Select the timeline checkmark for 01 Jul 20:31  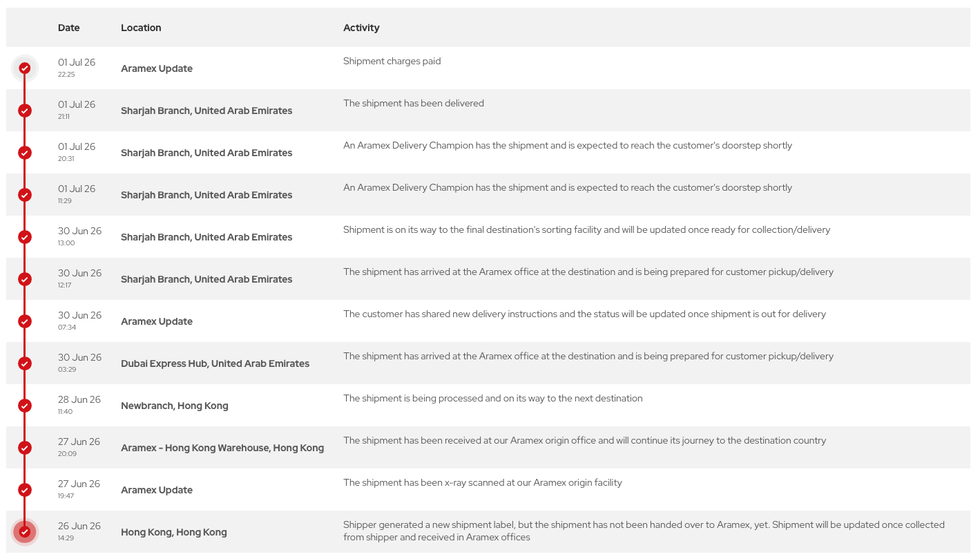25,153
